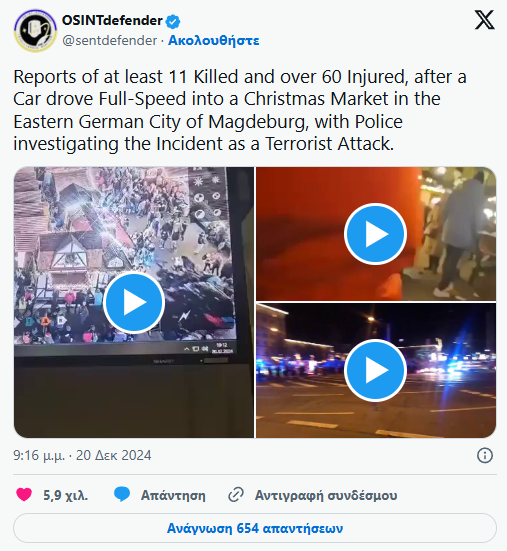507x551 pixels.
Task: Play the police lights street video
Action: pos(376,370)
